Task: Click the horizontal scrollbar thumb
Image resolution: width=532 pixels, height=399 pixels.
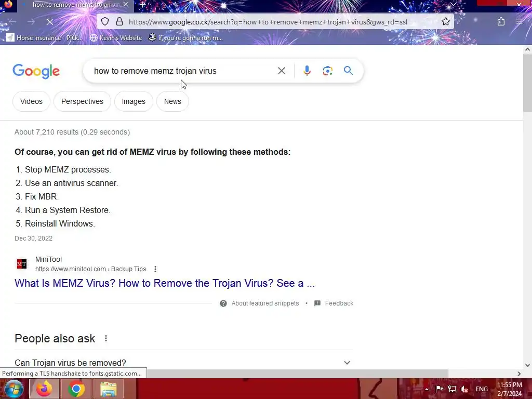Action: click(297, 374)
